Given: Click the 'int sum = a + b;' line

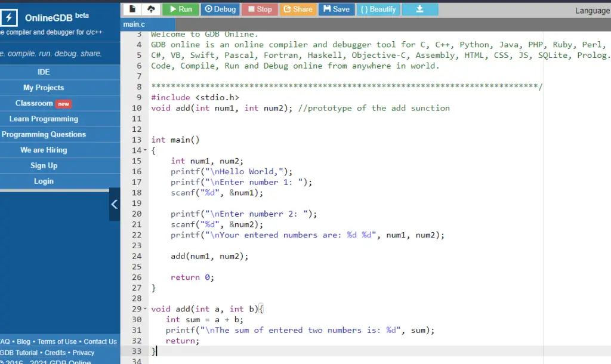Looking at the screenshot, I should pyautogui.click(x=205, y=320).
